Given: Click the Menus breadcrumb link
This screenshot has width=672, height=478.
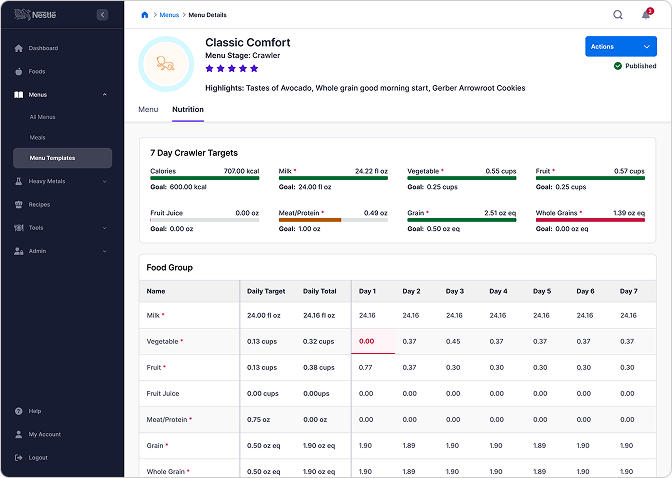Looking at the screenshot, I should tap(169, 15).
